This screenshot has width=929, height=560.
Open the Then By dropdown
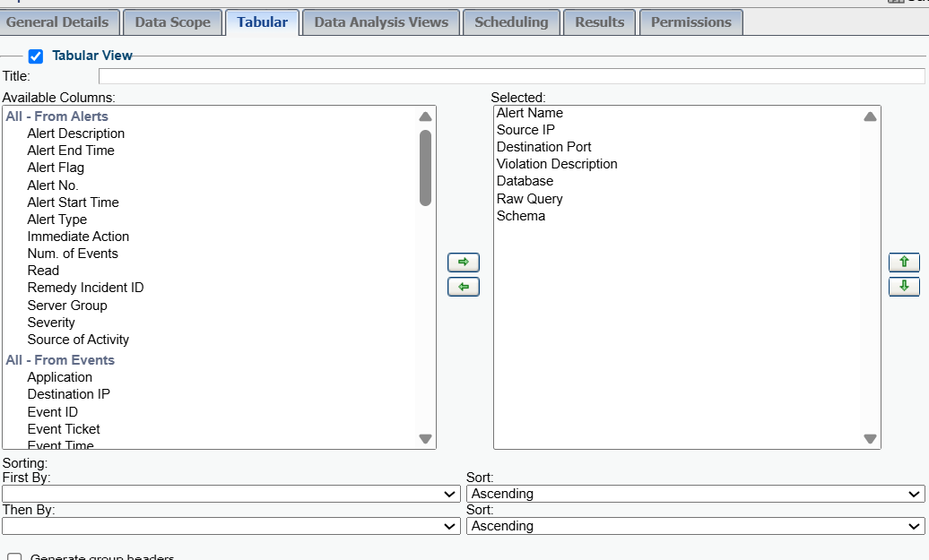(x=231, y=526)
